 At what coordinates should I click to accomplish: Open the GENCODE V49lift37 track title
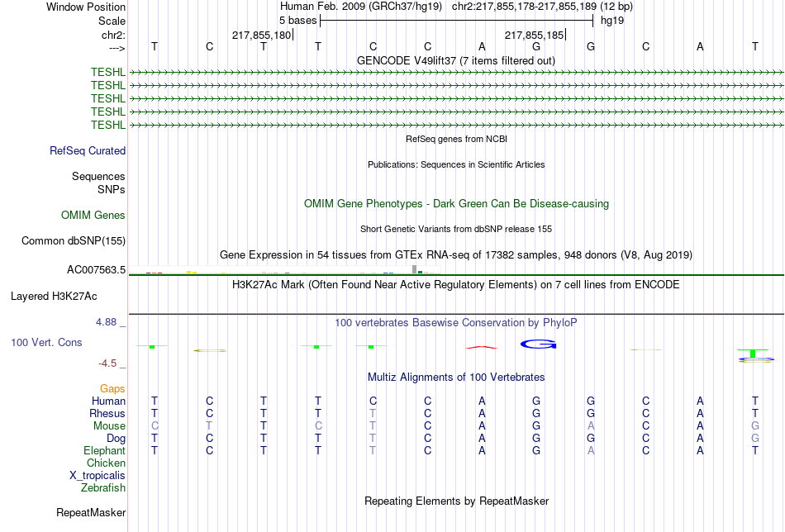455,60
